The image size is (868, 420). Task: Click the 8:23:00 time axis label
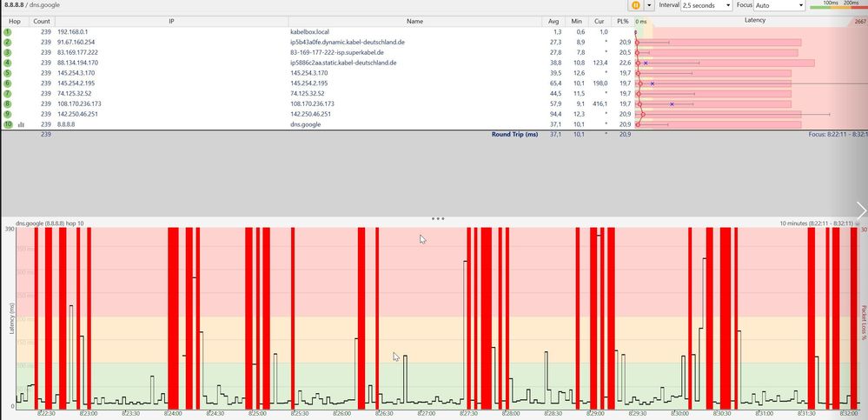[x=88, y=413]
